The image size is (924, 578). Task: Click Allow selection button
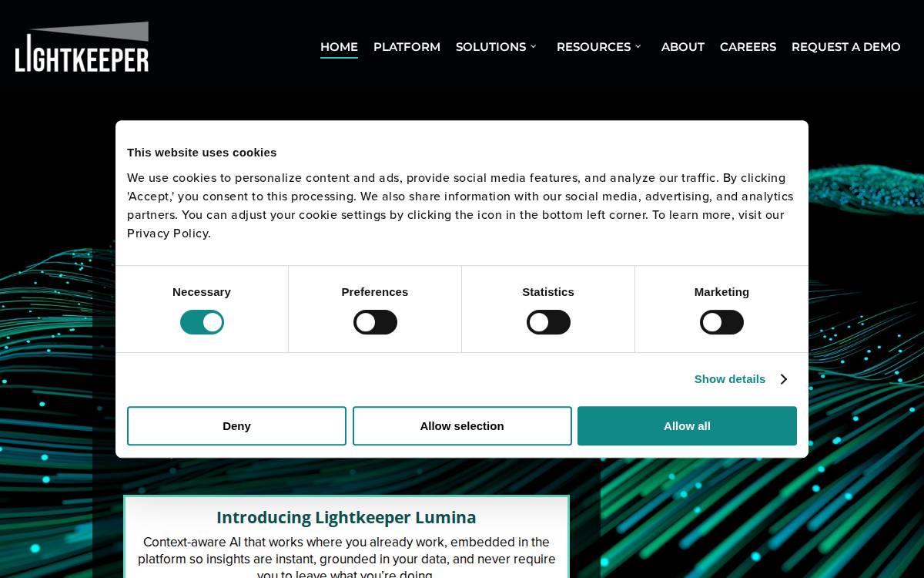(462, 426)
